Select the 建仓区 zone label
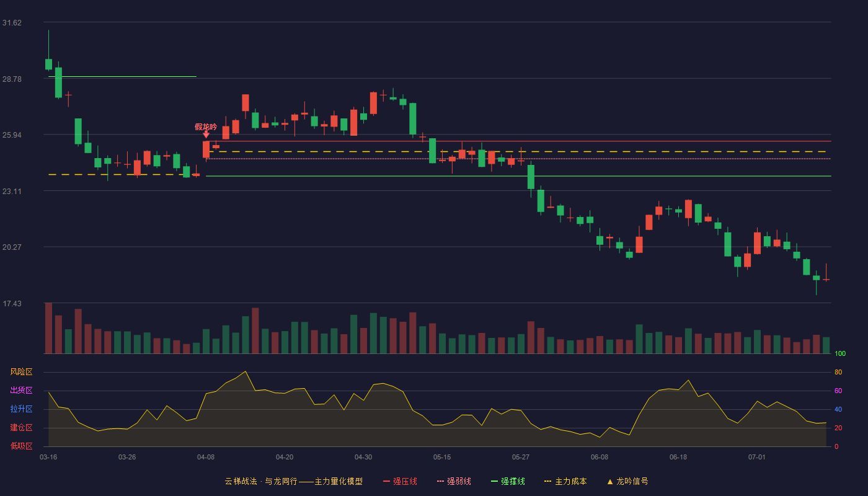Image resolution: width=868 pixels, height=496 pixels. (21, 428)
